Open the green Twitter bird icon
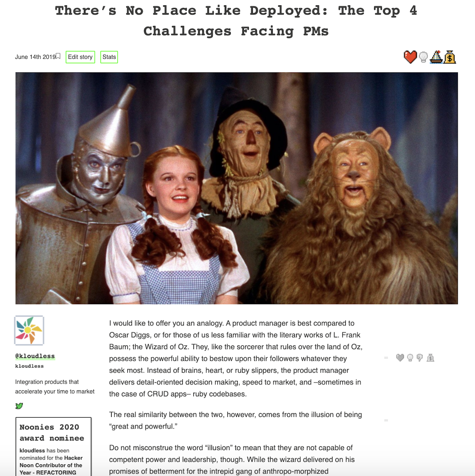This screenshot has height=476, width=475. (x=19, y=406)
